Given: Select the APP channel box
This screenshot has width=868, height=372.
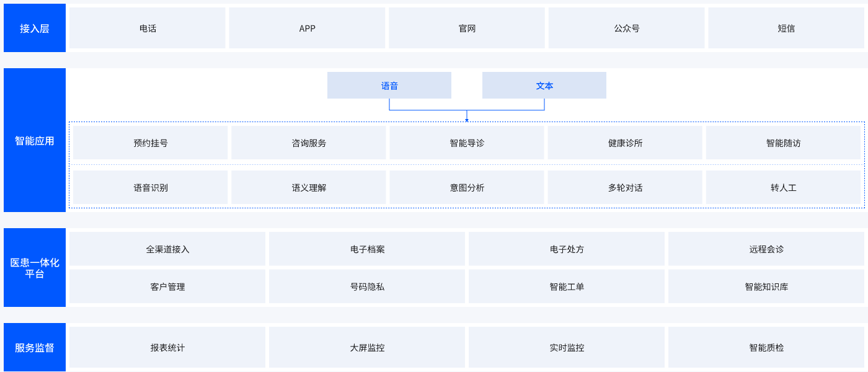Looking at the screenshot, I should point(307,28).
